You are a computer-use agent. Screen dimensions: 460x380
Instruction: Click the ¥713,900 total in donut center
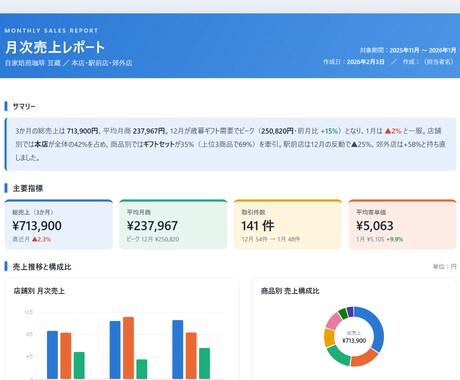click(354, 340)
